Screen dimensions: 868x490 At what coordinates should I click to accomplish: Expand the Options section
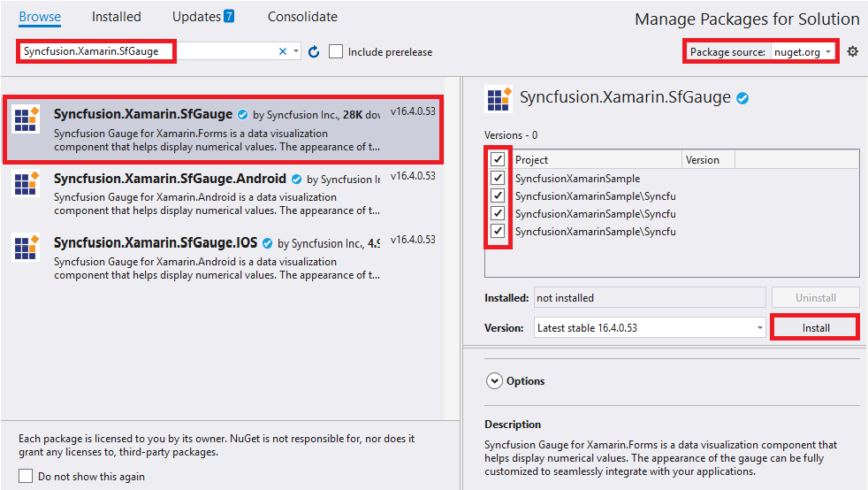pyautogui.click(x=493, y=381)
